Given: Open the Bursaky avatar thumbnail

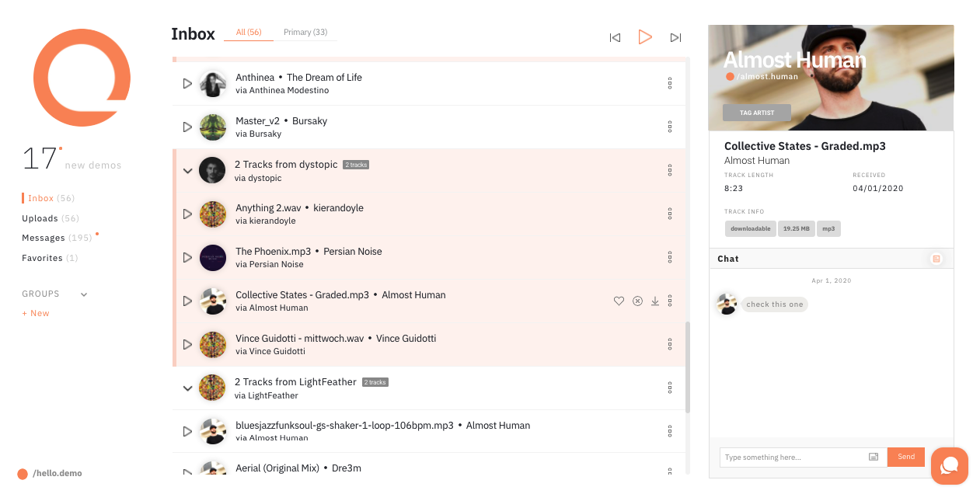Looking at the screenshot, I should tap(213, 127).
